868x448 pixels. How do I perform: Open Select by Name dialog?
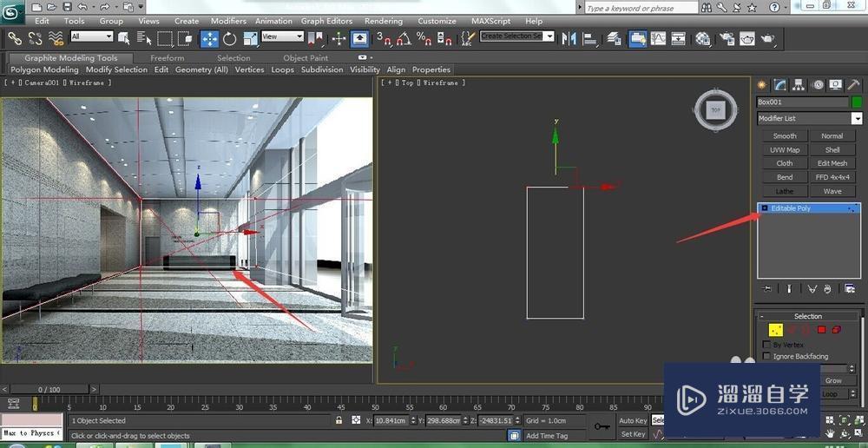(x=144, y=38)
